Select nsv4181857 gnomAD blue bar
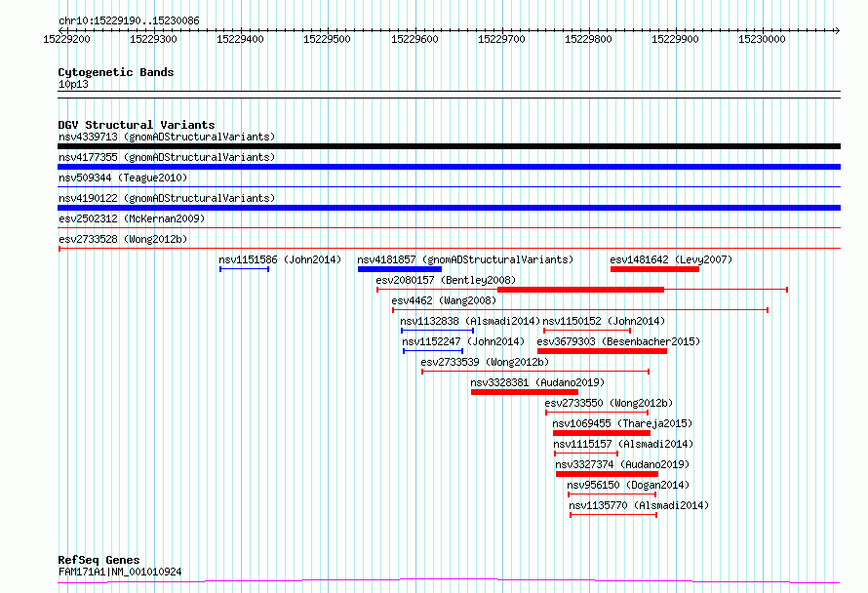868x593 pixels. coord(400,269)
